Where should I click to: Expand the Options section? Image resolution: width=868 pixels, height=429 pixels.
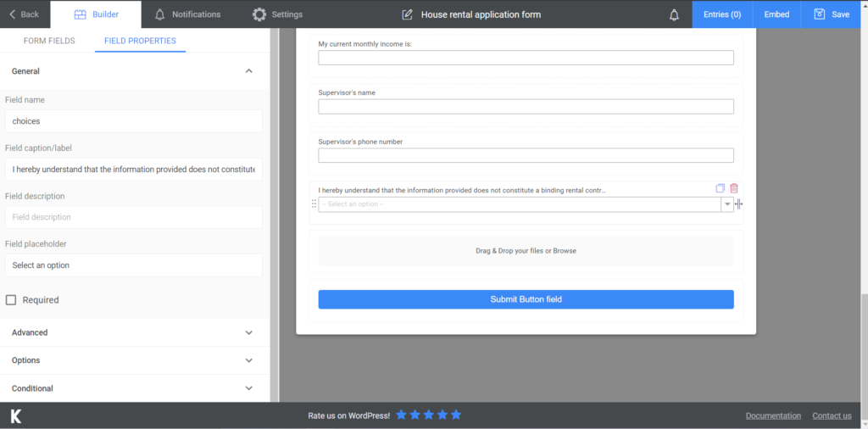tap(135, 360)
